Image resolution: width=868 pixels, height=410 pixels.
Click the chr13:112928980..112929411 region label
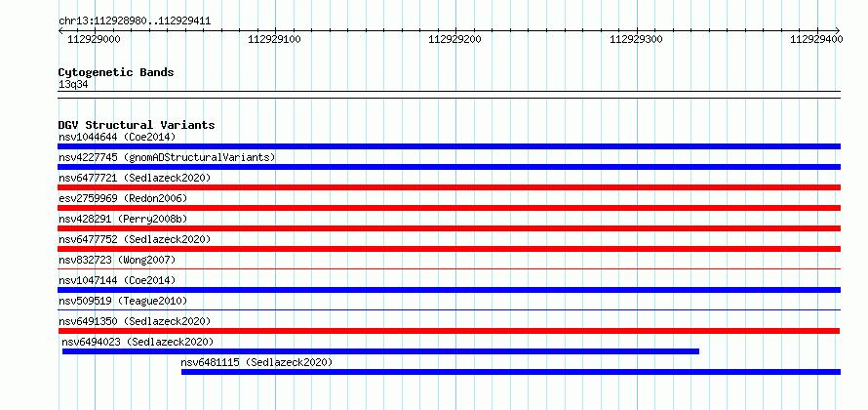tap(135, 21)
